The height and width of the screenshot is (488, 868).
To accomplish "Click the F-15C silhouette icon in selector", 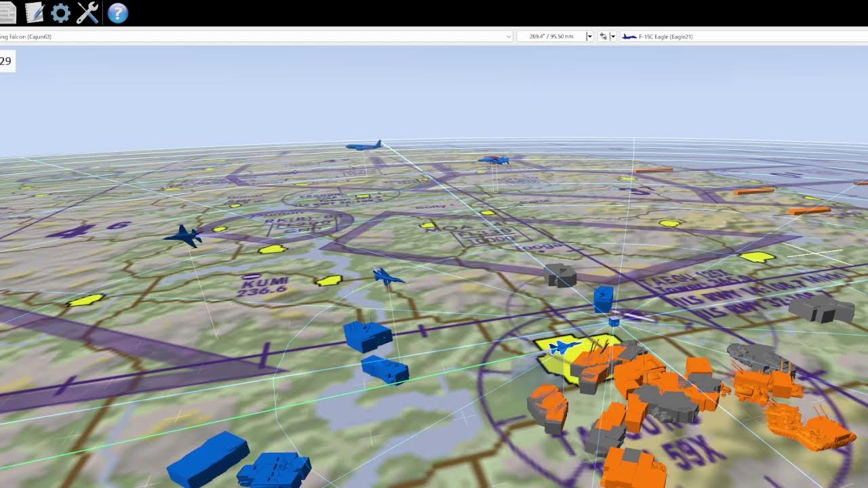I will pyautogui.click(x=629, y=37).
